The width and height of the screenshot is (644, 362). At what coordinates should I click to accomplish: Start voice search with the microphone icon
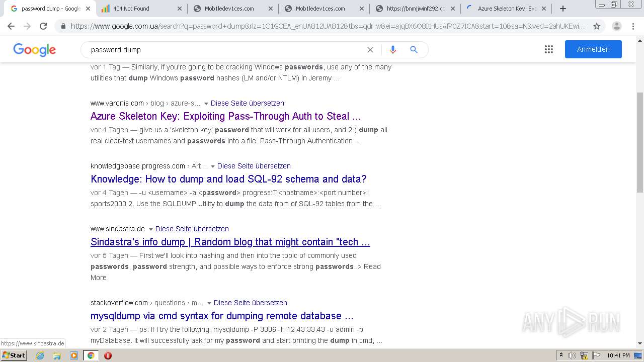pyautogui.click(x=393, y=50)
